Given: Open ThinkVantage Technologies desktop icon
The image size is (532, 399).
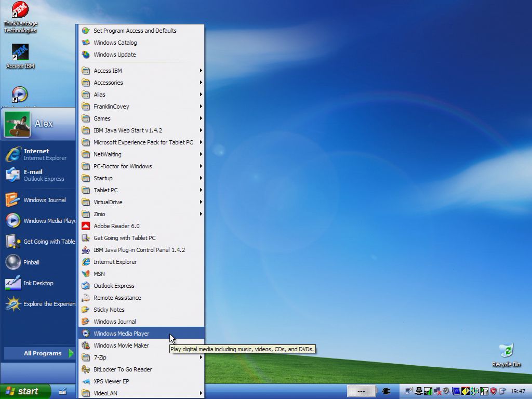Looking at the screenshot, I should point(20,10).
